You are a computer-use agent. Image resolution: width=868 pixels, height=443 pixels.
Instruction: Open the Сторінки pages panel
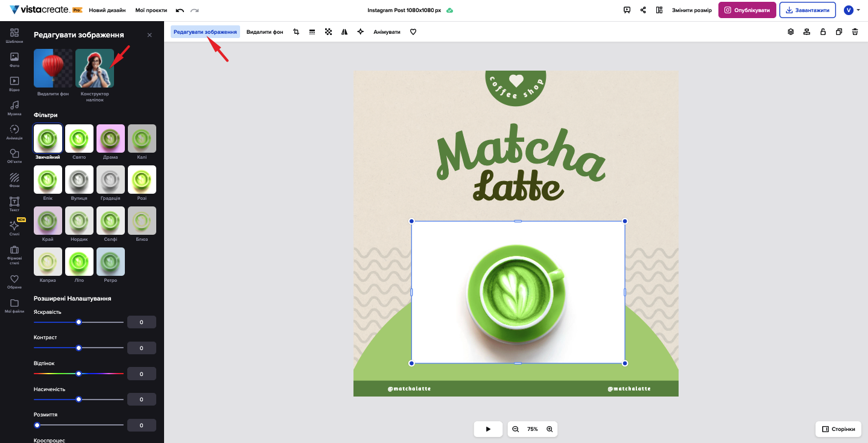(838, 429)
